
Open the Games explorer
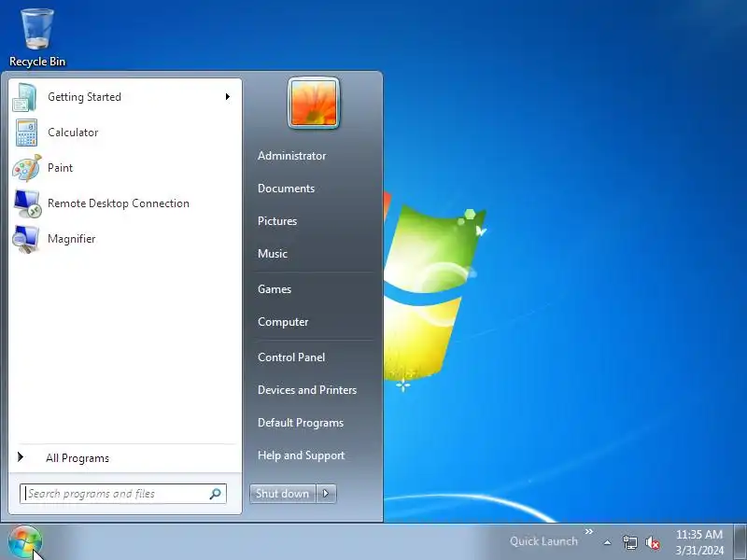(275, 289)
